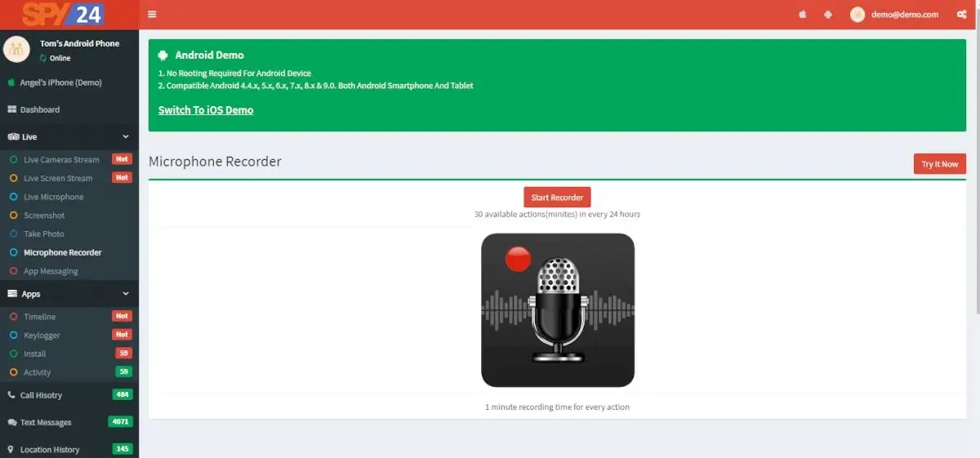
Task: Click the 4071 badge on Text Messages
Action: coord(120,422)
